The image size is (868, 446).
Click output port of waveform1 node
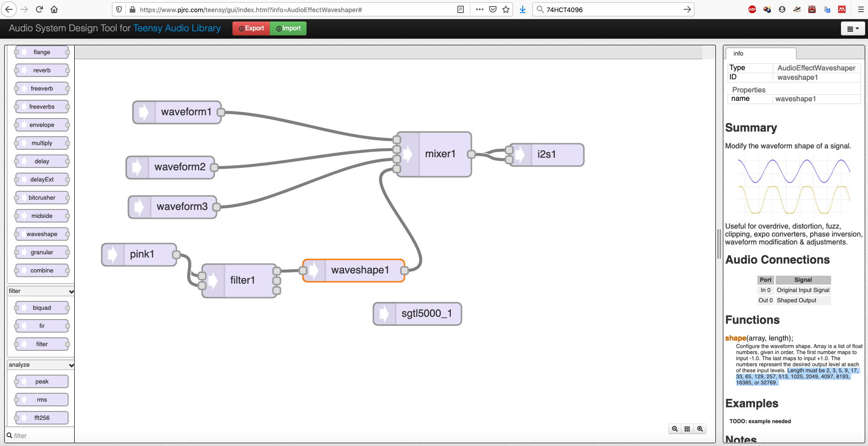click(221, 112)
